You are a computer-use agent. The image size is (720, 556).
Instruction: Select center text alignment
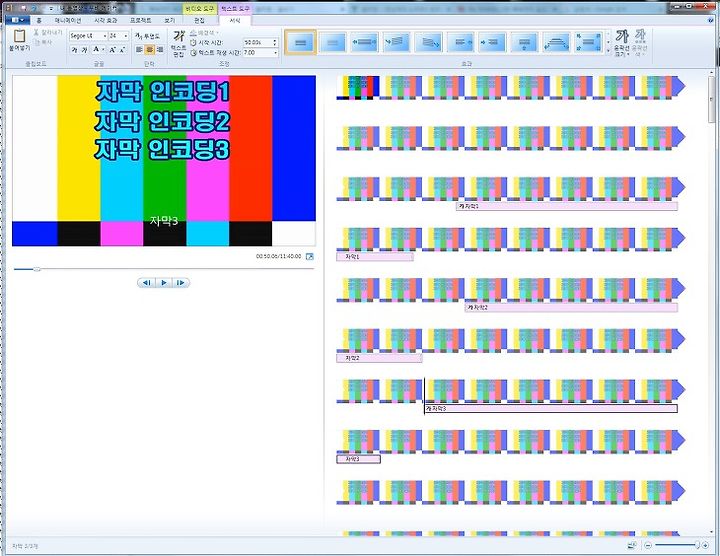(x=149, y=50)
